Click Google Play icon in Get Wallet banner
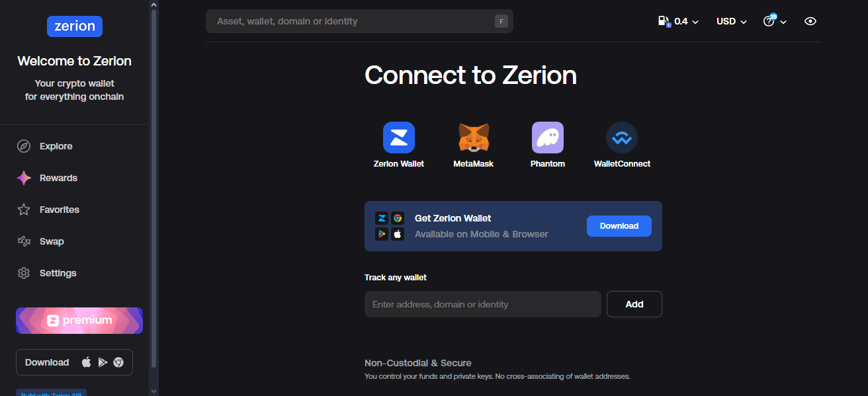The height and width of the screenshot is (396, 868). (x=382, y=234)
